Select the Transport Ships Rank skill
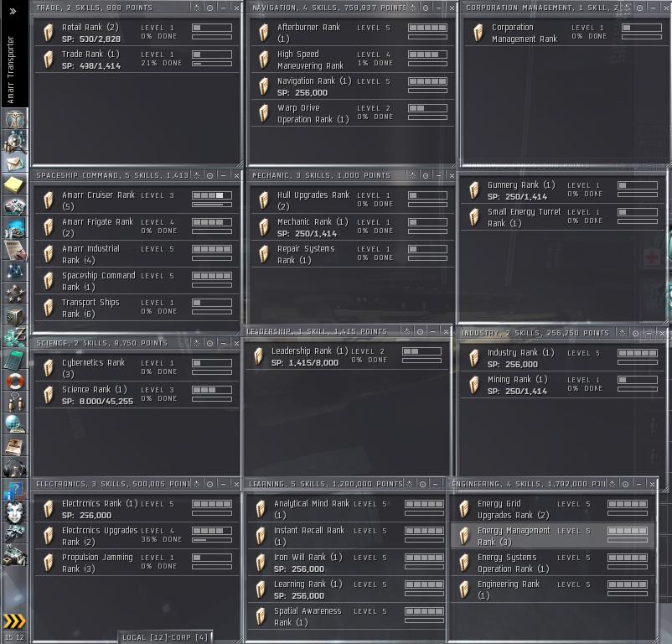 point(137,308)
